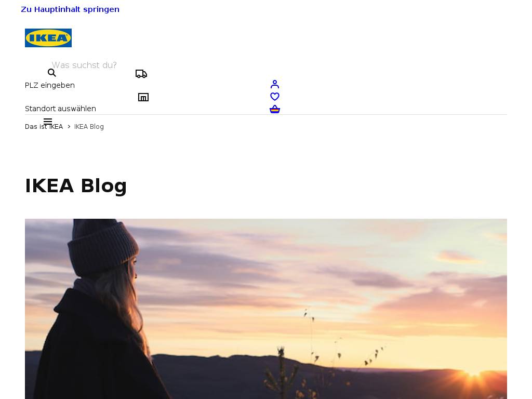532x399 pixels.
Task: Open the shopping basket icon
Action: click(275, 109)
